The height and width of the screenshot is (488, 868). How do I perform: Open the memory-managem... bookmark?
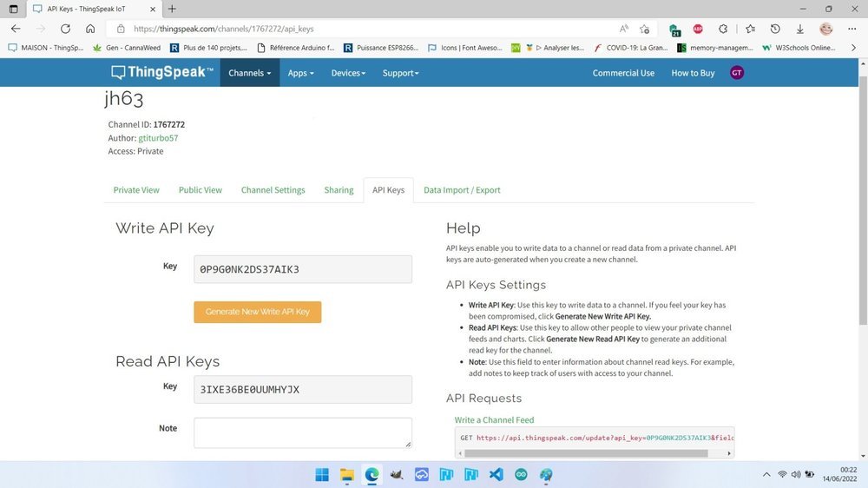[x=714, y=48]
